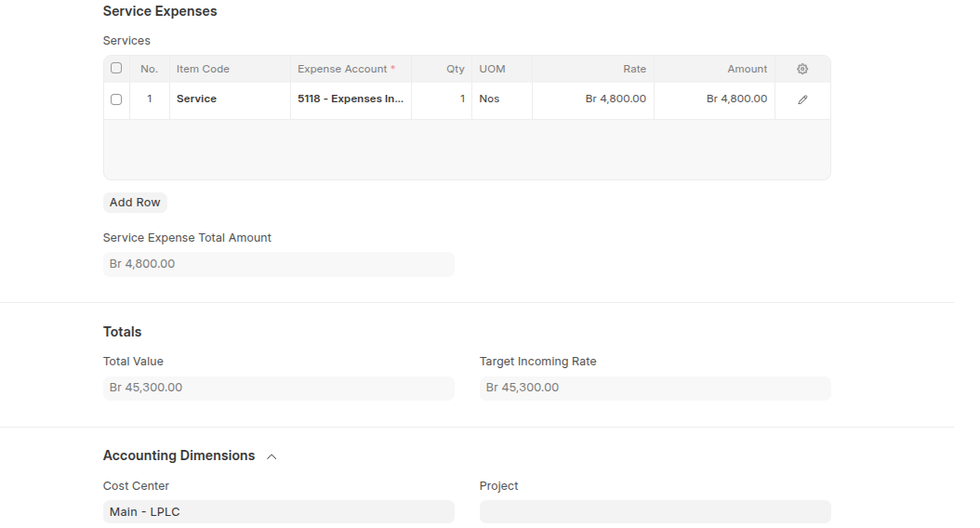Collapse the Accounting Dimensions section chevron
The image size is (980, 528).
271,456
